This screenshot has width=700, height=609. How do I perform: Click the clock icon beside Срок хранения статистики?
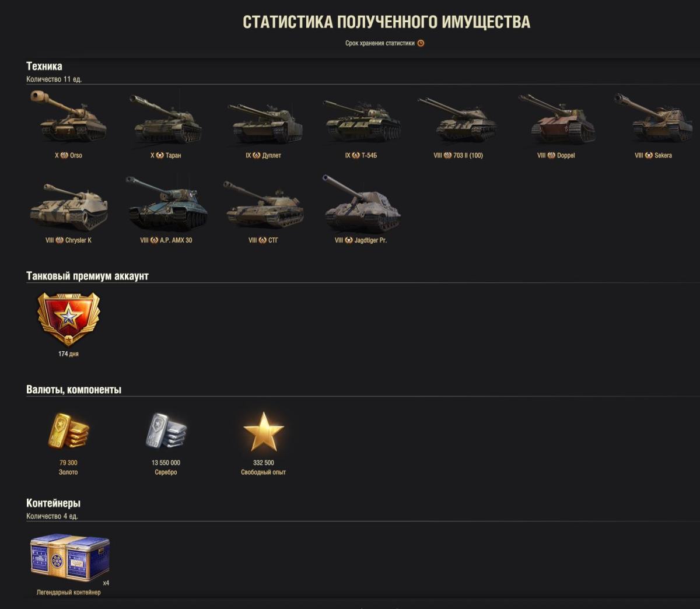pos(421,43)
